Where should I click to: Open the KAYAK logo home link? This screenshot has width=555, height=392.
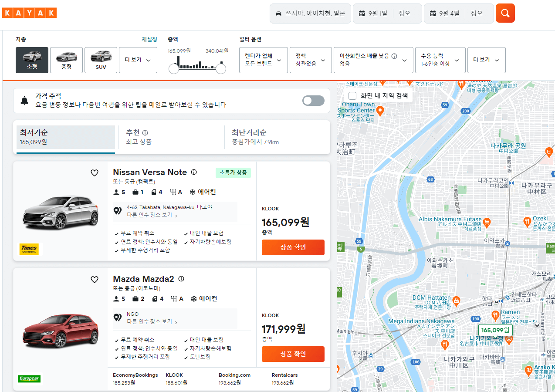29,13
